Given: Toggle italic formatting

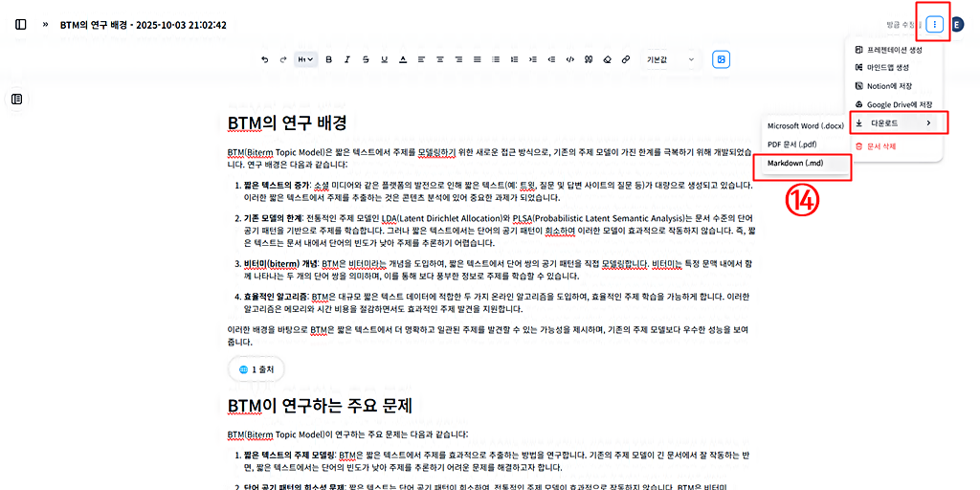Looking at the screenshot, I should pyautogui.click(x=346, y=59).
